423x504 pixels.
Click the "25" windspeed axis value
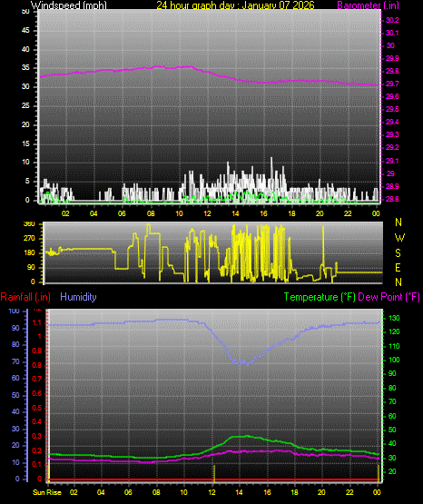25,105
